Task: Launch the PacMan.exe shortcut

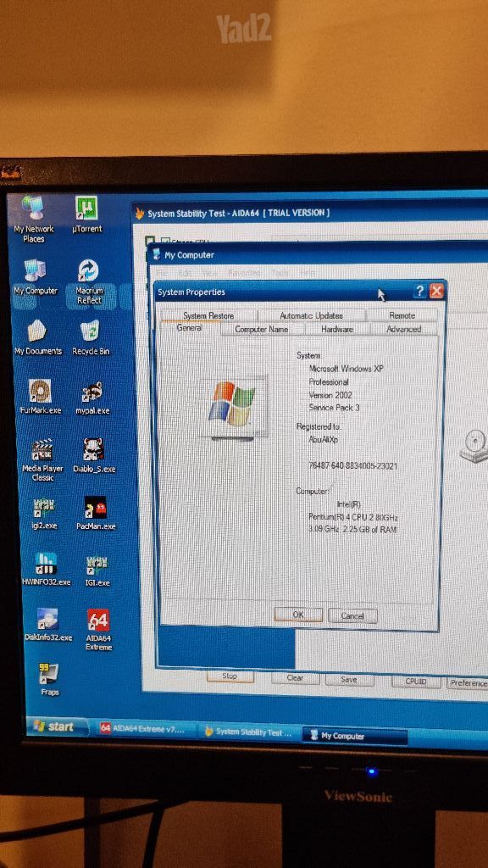Action: tap(96, 513)
